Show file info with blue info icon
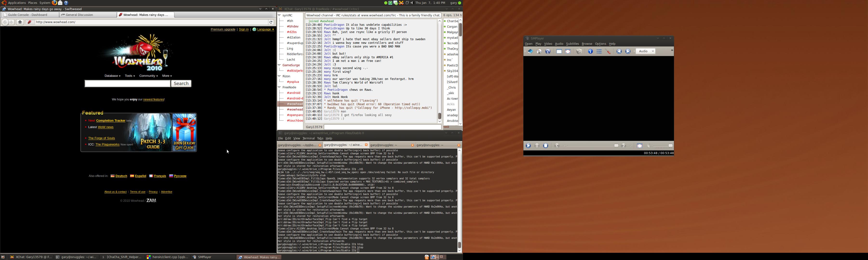The image size is (868, 260). 590,52
